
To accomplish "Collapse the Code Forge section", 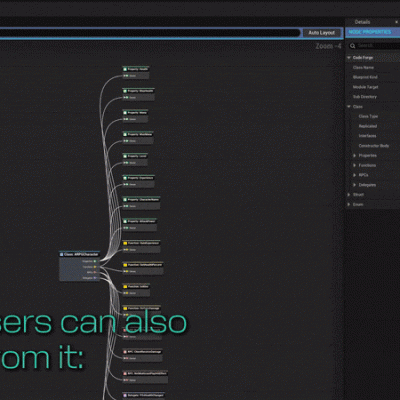I will click(349, 58).
